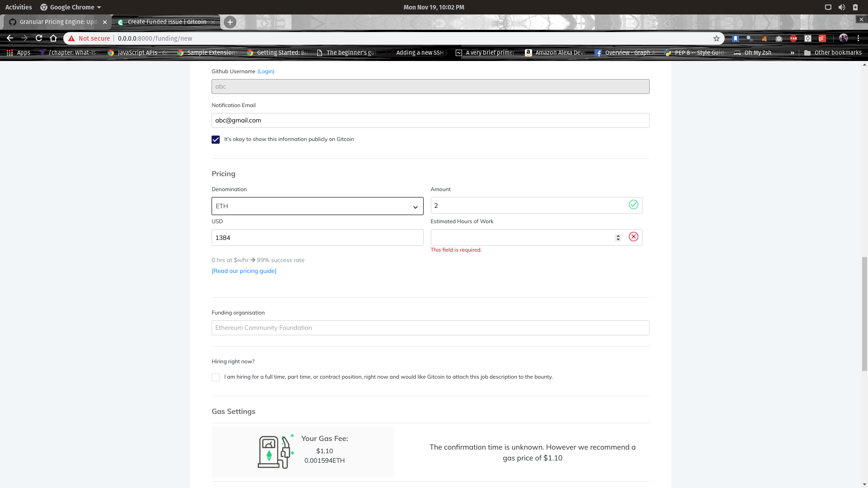Open the JavaScript APIs bookmark

[x=138, y=52]
